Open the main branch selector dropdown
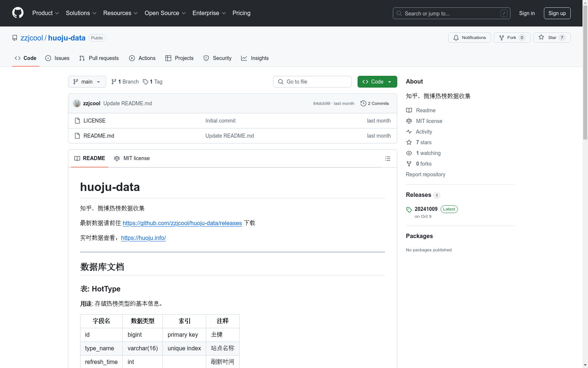 tap(87, 82)
